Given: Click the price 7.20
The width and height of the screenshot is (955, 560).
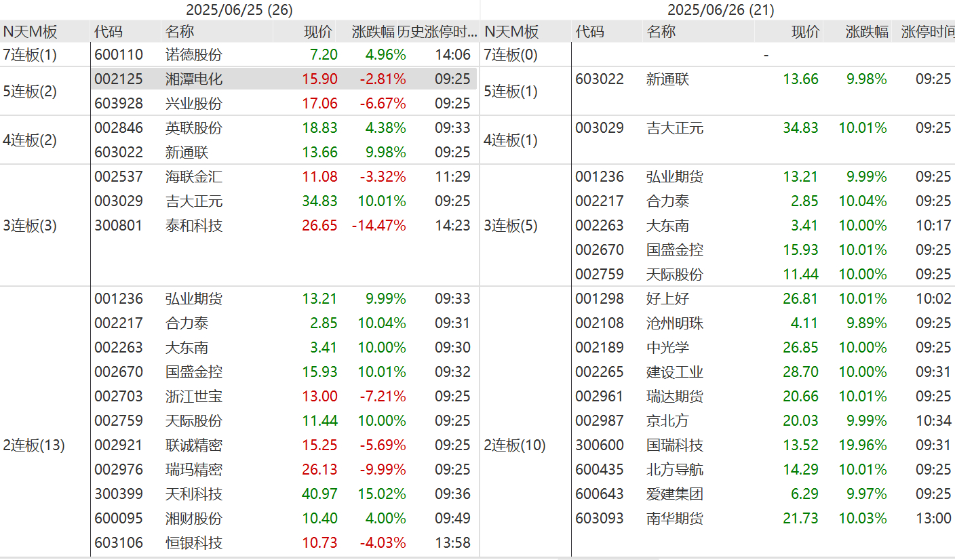Looking at the screenshot, I should (324, 55).
